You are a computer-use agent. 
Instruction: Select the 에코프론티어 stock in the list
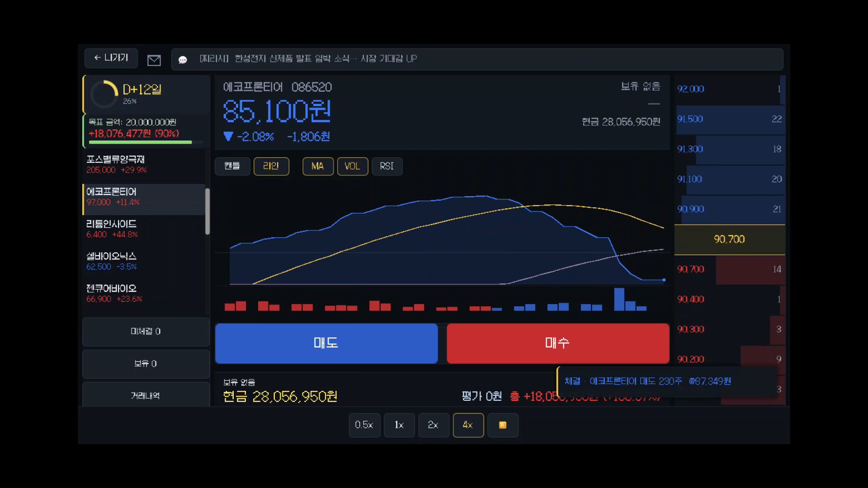point(144,199)
